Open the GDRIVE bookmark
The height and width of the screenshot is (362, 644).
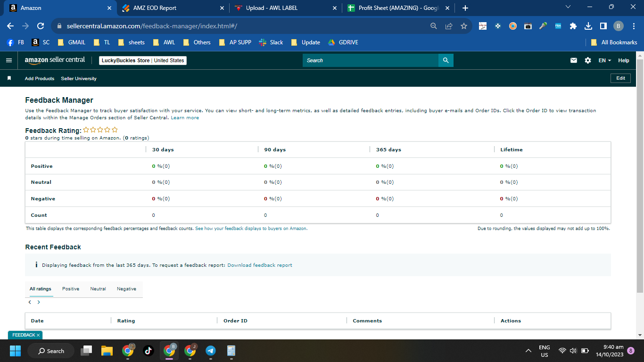343,42
